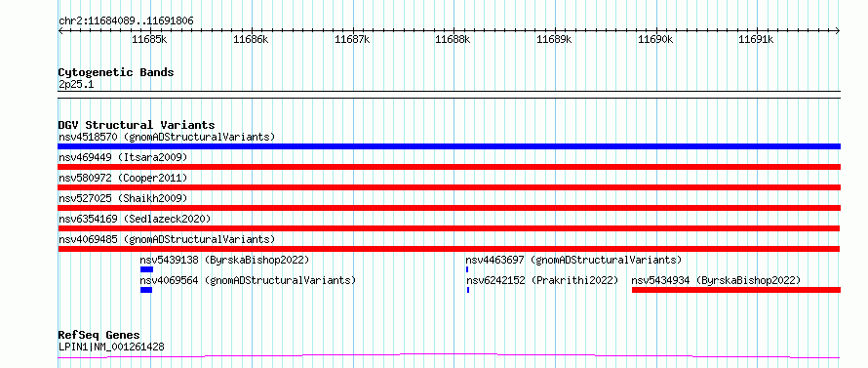Click the 11690k ruler tick label
Image resolution: width=868 pixels, height=368 pixels.
pos(655,39)
